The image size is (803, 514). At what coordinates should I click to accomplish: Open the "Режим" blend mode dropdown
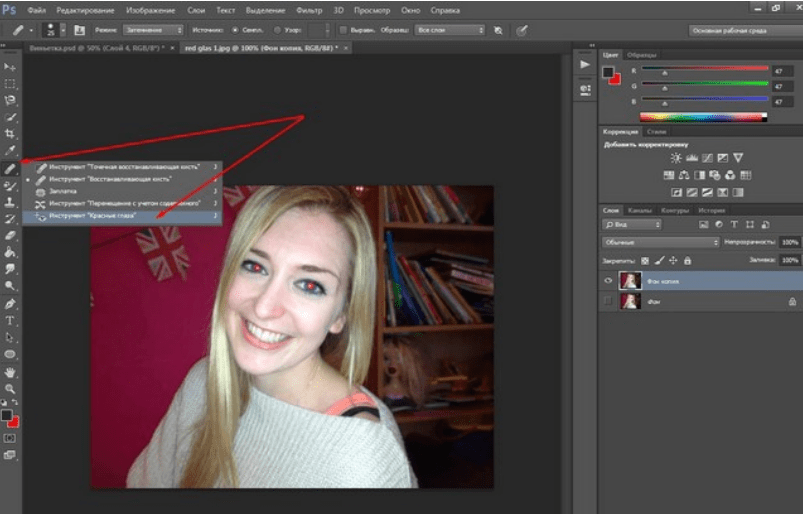(152, 30)
